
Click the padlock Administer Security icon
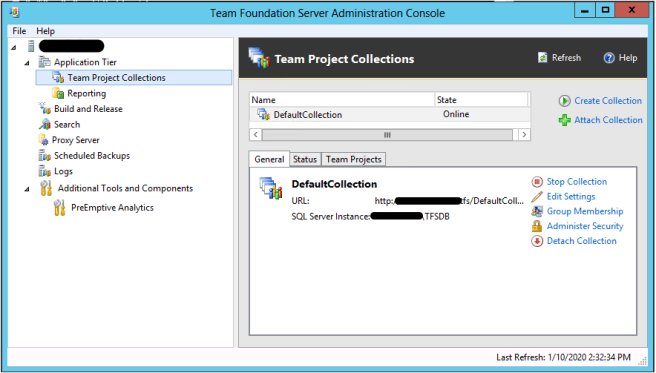[x=537, y=226]
